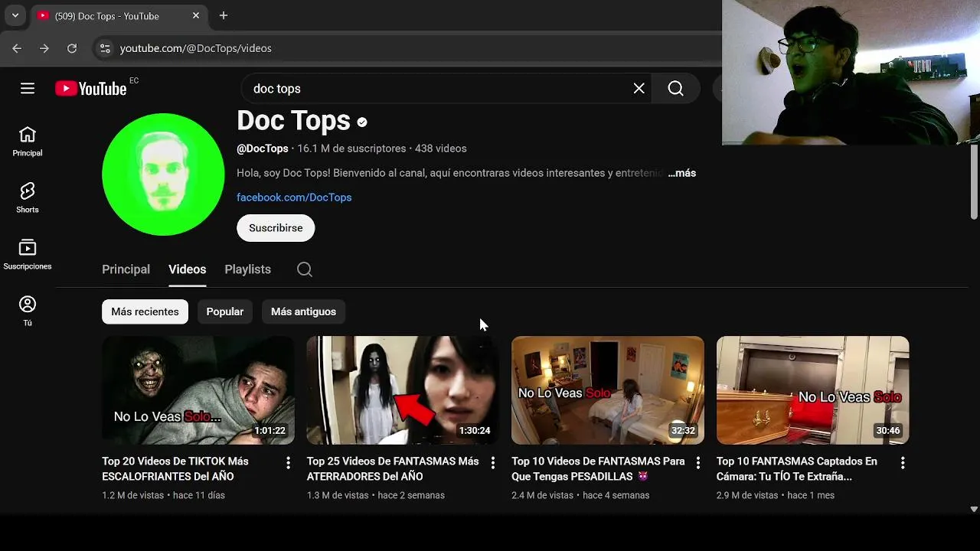Close the Doc Tops browser tab

(x=196, y=15)
